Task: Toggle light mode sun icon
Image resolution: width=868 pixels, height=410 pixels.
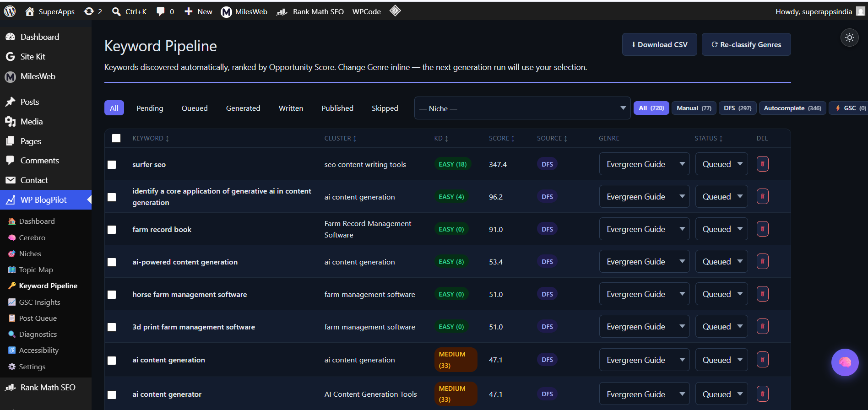Action: (x=850, y=38)
